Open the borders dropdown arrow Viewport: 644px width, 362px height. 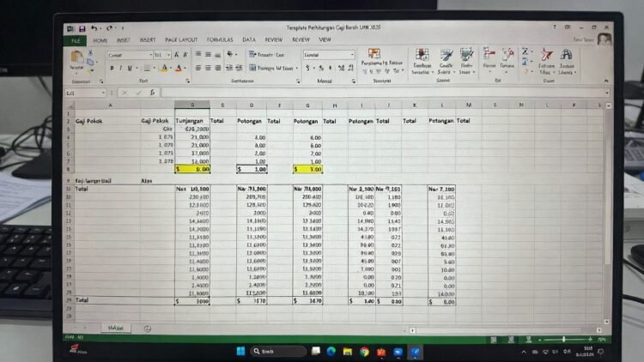[155, 69]
